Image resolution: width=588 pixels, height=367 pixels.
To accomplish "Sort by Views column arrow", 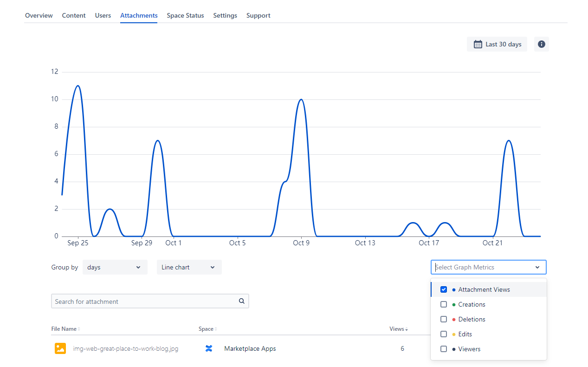I will [407, 329].
